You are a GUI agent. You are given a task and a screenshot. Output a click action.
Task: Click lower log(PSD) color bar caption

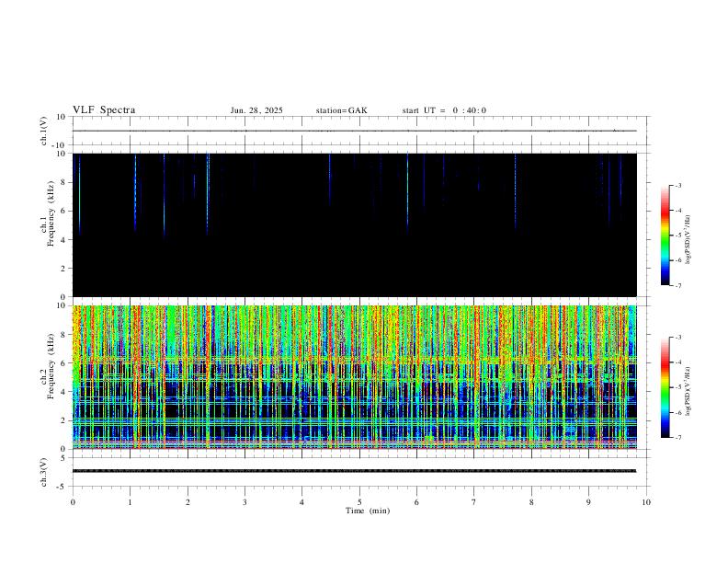[688, 391]
